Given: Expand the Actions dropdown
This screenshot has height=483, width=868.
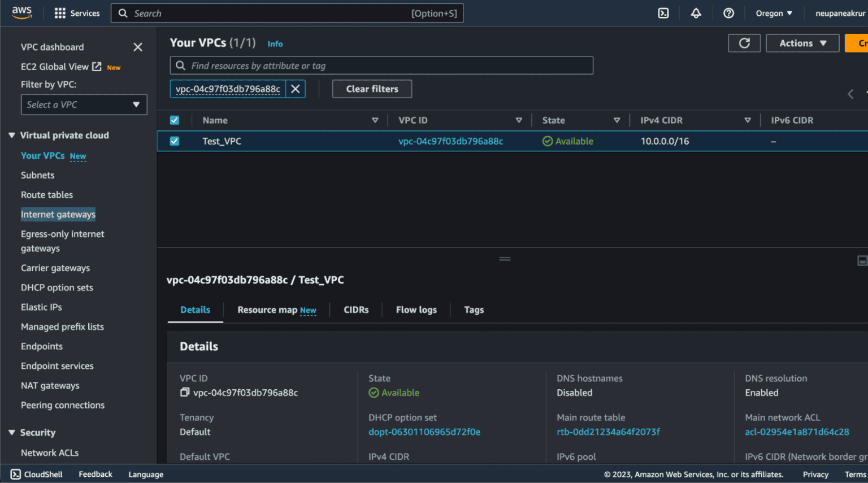Looking at the screenshot, I should 802,43.
